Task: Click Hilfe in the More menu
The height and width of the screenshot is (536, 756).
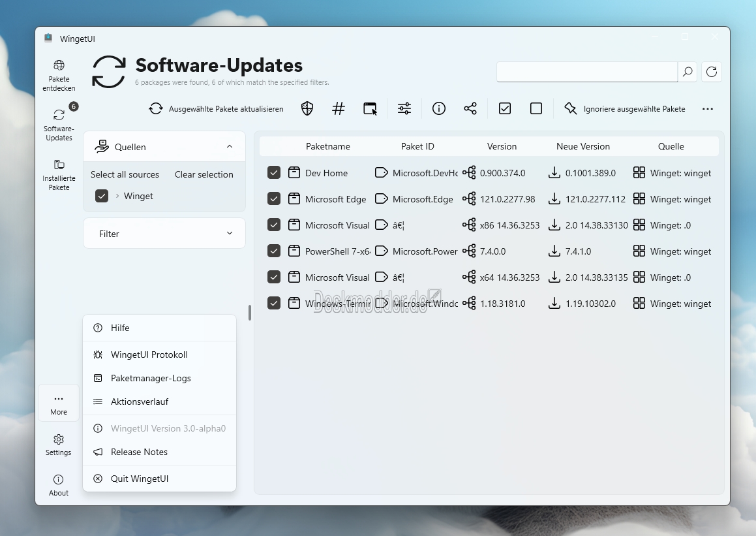Action: coord(160,328)
